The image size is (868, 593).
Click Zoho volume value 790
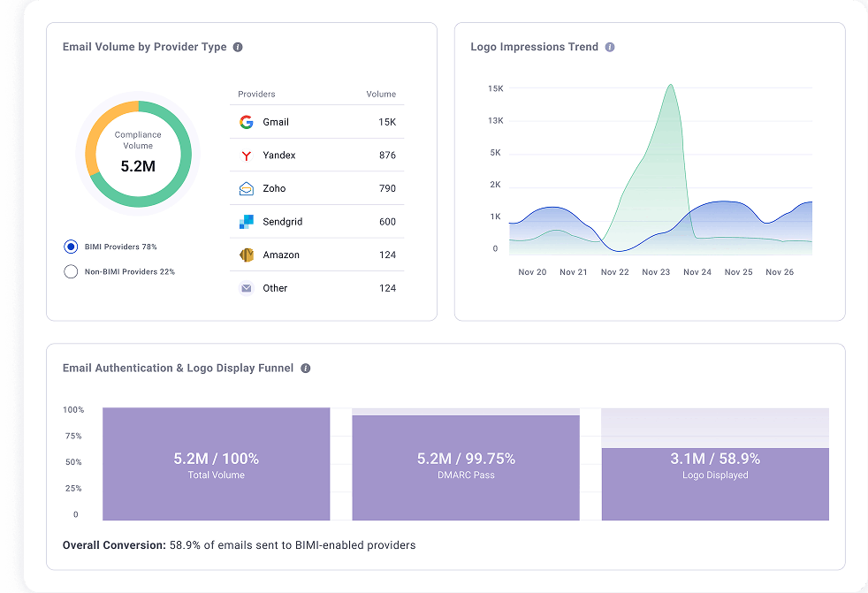[387, 188]
